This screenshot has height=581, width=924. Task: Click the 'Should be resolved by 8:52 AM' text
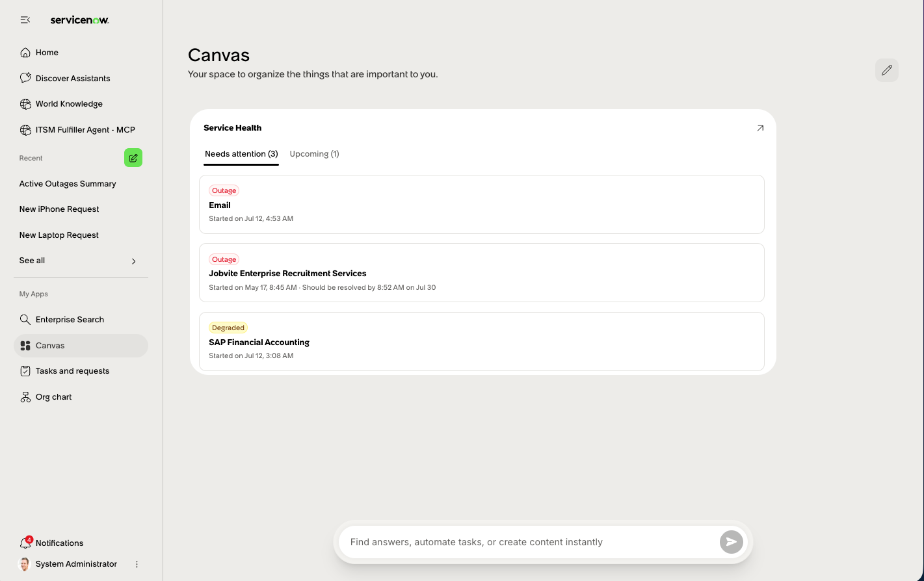(369, 287)
